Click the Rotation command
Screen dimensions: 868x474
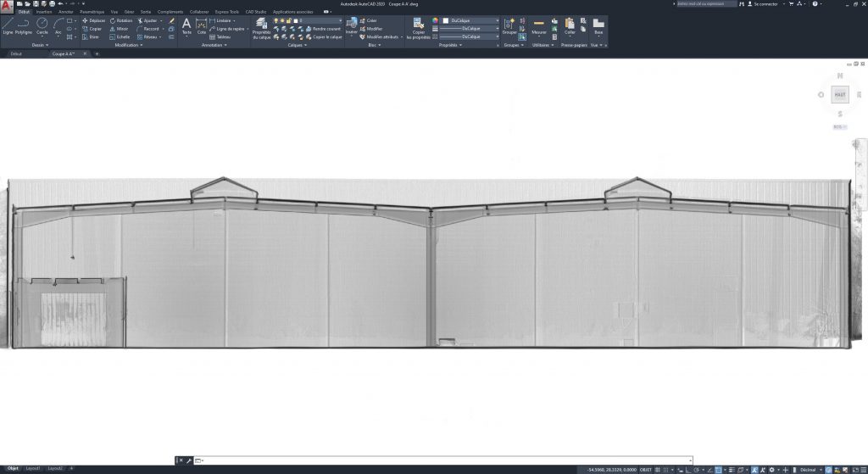[x=121, y=20]
